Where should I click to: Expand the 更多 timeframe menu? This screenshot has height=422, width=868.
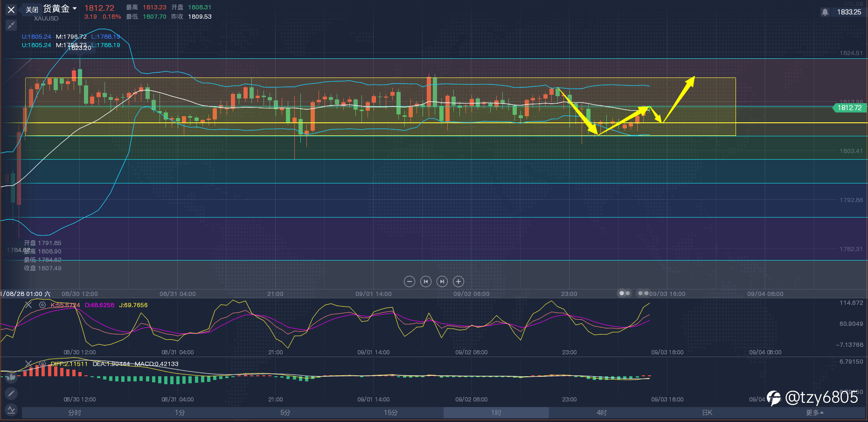pyautogui.click(x=814, y=413)
